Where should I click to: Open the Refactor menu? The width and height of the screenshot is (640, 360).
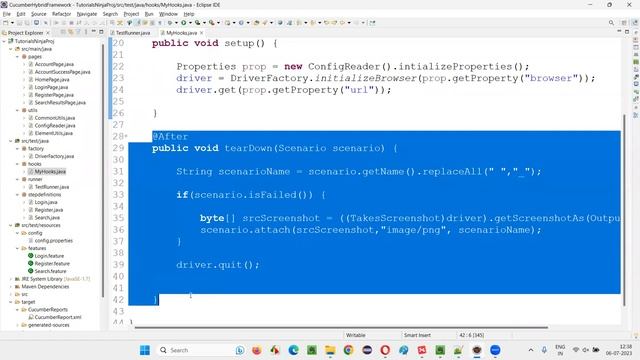[62, 14]
